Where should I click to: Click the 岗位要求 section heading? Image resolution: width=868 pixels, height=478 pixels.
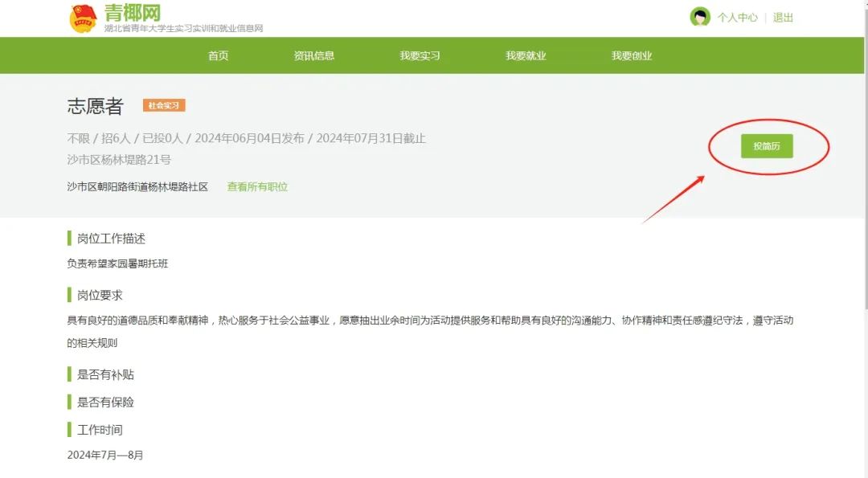100,296
